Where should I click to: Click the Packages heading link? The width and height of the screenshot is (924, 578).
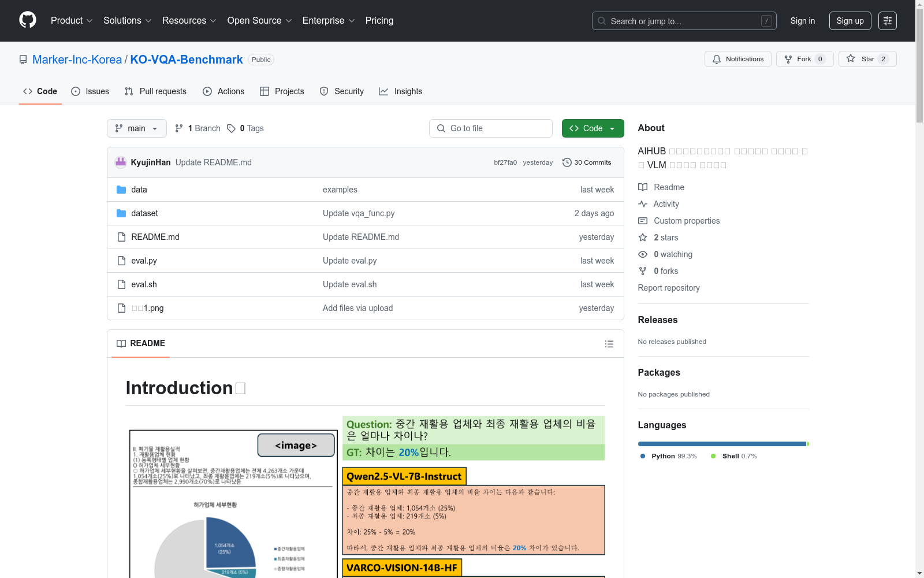pos(659,372)
